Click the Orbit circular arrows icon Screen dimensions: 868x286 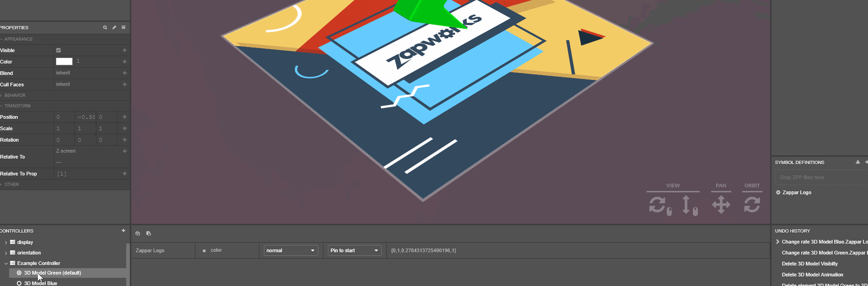pyautogui.click(x=752, y=204)
